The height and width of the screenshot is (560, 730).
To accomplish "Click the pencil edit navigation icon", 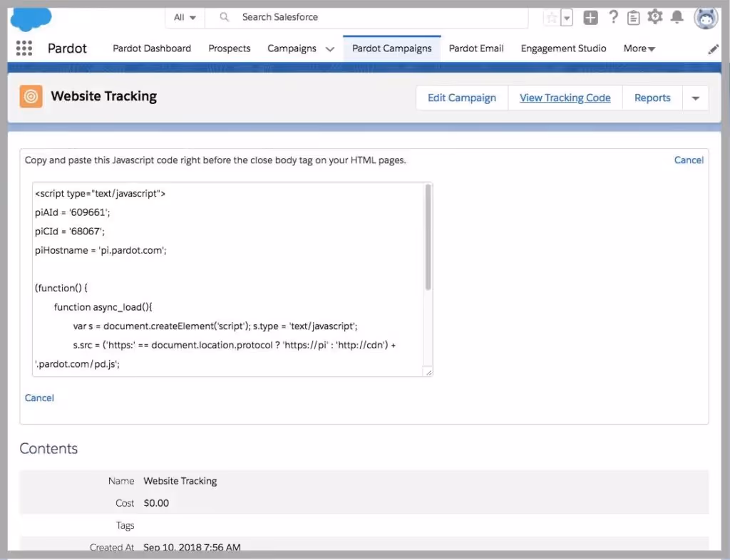I will point(713,49).
